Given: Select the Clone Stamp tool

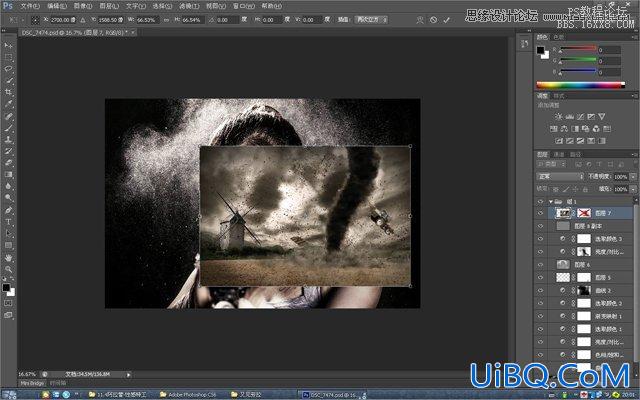Looking at the screenshot, I should (x=8, y=139).
